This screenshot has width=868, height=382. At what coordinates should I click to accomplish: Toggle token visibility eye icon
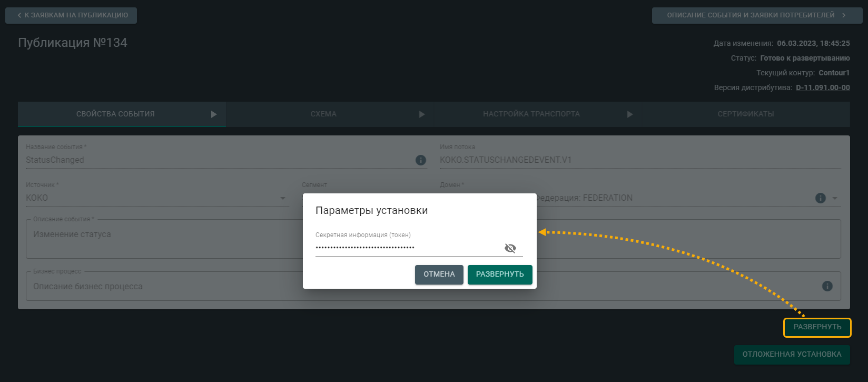pyautogui.click(x=510, y=248)
